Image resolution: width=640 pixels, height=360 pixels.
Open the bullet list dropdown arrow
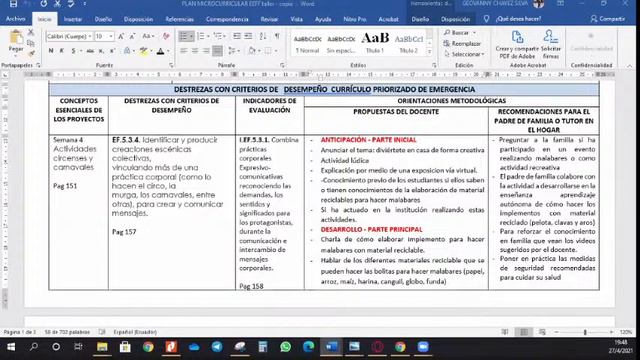(x=191, y=36)
